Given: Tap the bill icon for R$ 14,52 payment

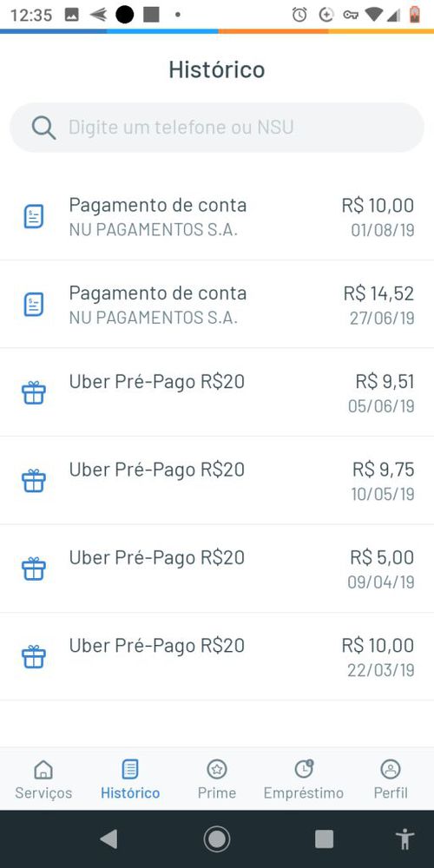Looking at the screenshot, I should tap(34, 305).
